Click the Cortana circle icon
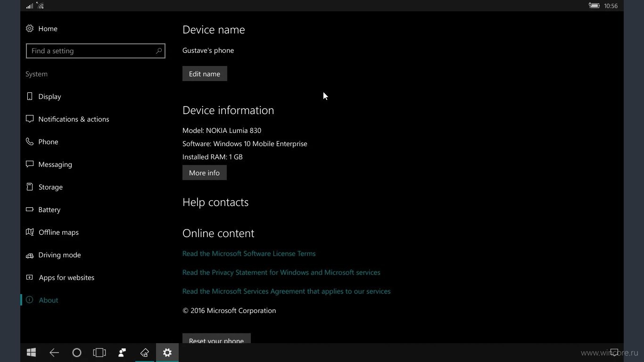Screen dimensions: 644x362 coord(77,353)
